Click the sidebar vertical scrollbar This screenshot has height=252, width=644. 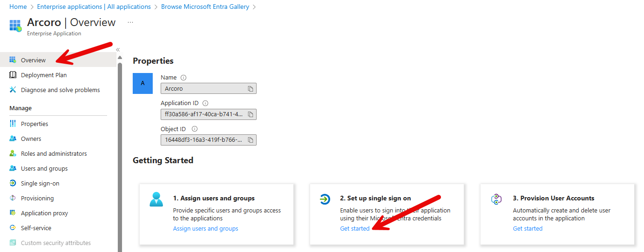coord(120,157)
